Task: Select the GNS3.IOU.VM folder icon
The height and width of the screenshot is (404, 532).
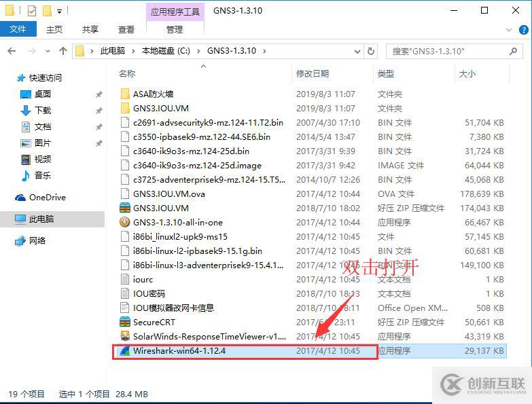Action: coord(125,108)
